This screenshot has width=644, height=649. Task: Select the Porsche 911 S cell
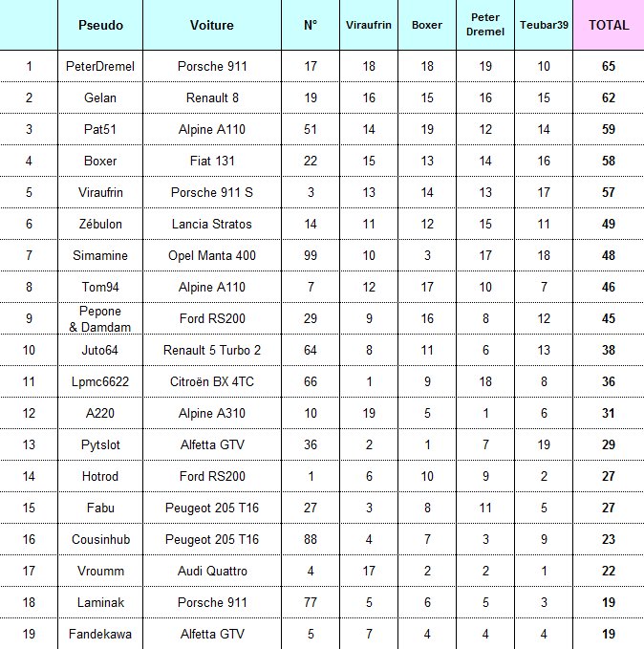click(212, 192)
